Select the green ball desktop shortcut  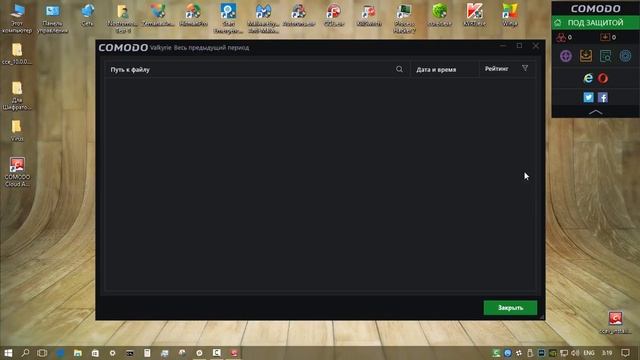point(440,15)
